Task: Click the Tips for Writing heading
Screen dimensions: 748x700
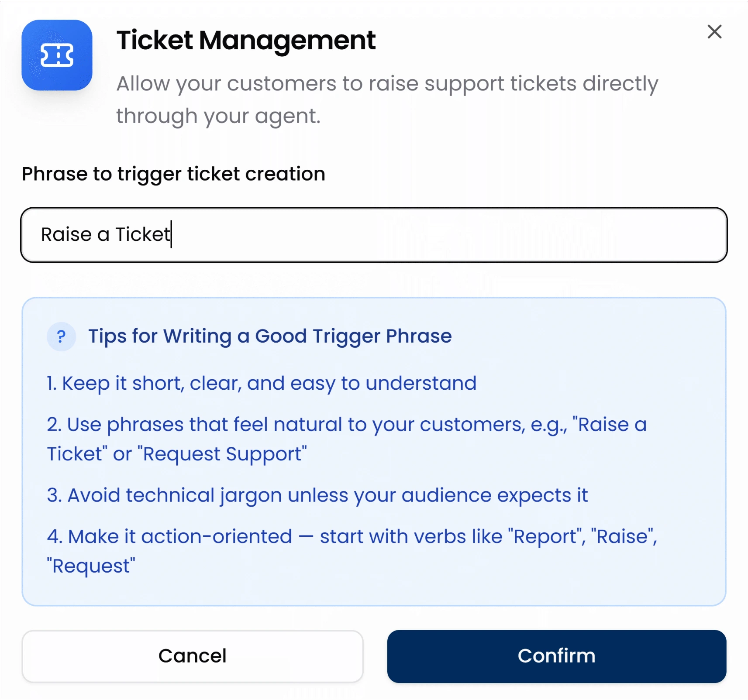Action: pos(270,336)
